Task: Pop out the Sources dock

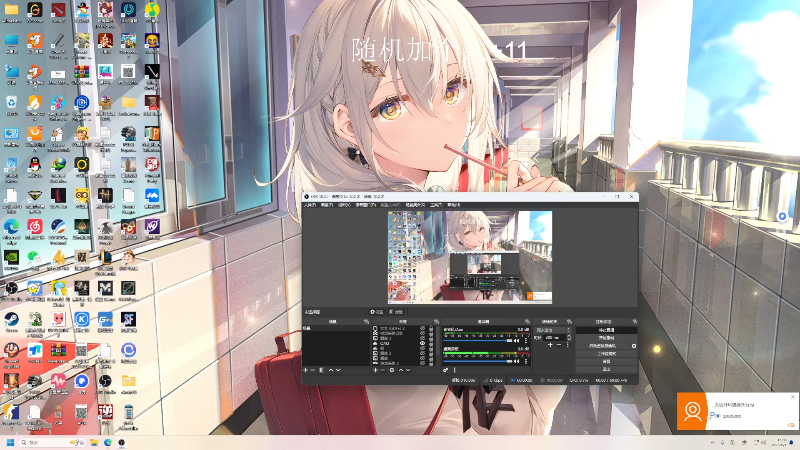Action: (x=436, y=321)
